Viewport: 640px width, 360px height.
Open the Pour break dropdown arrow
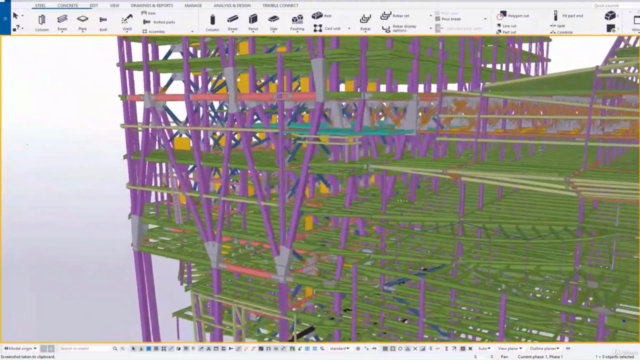(x=485, y=19)
